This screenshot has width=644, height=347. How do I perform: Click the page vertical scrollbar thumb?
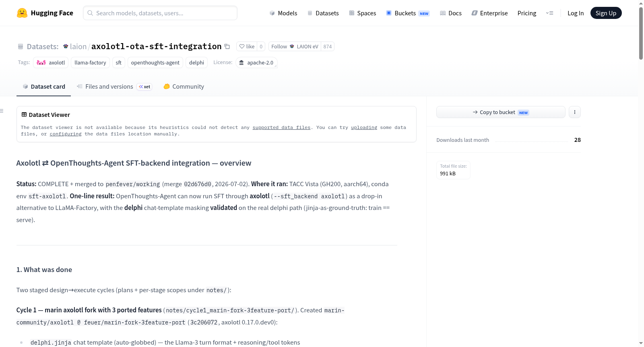641,33
